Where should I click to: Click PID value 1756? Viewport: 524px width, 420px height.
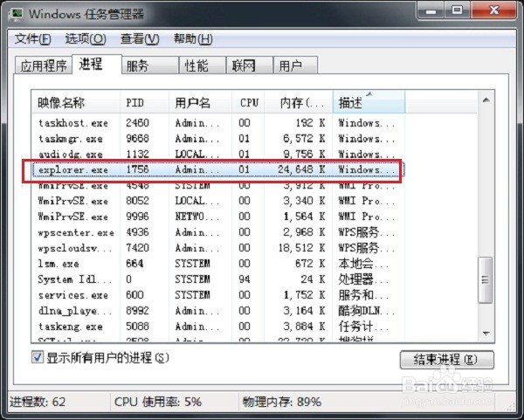tap(137, 169)
